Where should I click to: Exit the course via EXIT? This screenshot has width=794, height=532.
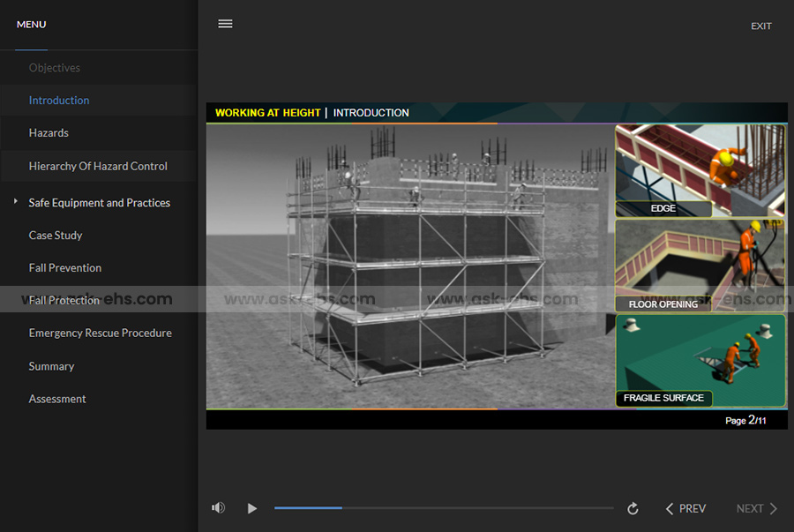click(760, 26)
